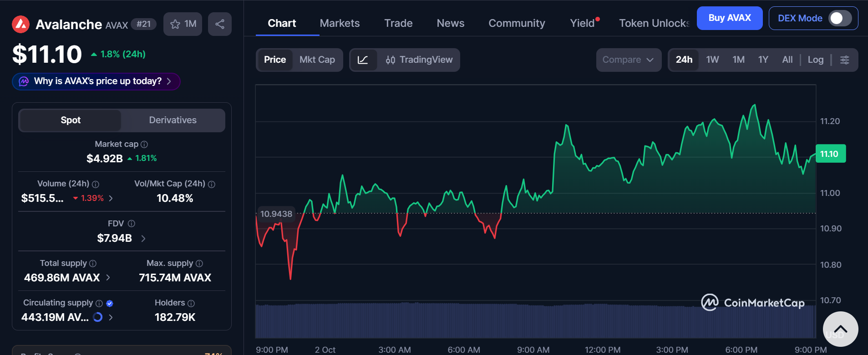Click the verified checkmark badge

[110, 303]
